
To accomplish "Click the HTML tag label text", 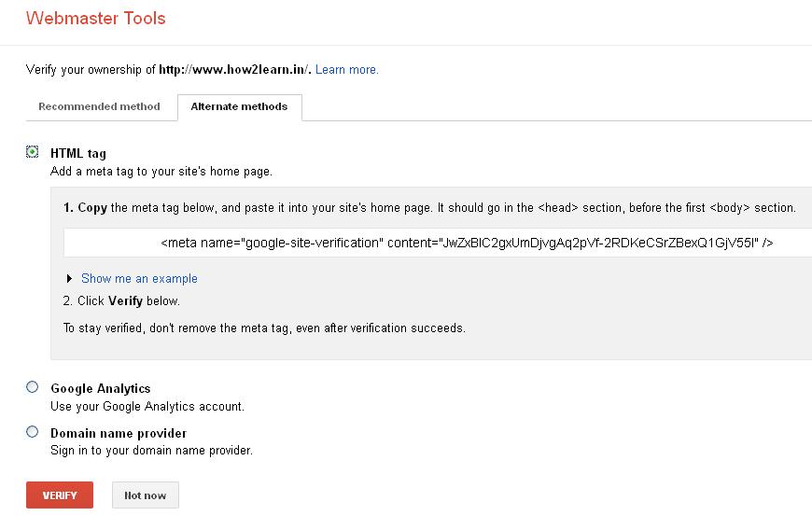I will (x=78, y=153).
